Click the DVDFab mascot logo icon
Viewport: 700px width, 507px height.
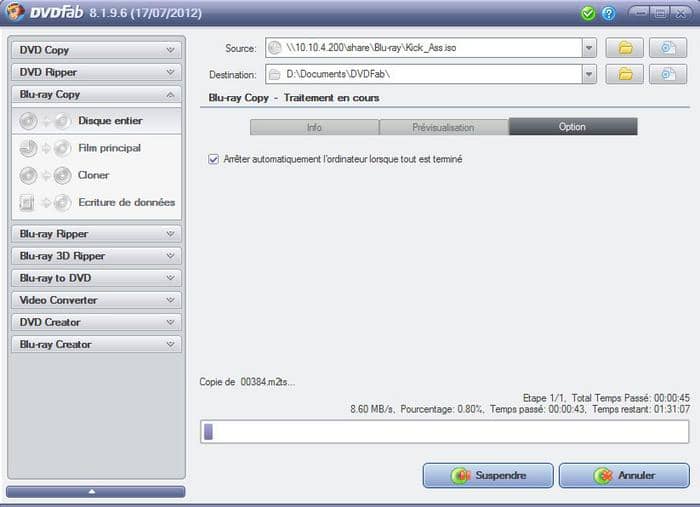(x=15, y=11)
